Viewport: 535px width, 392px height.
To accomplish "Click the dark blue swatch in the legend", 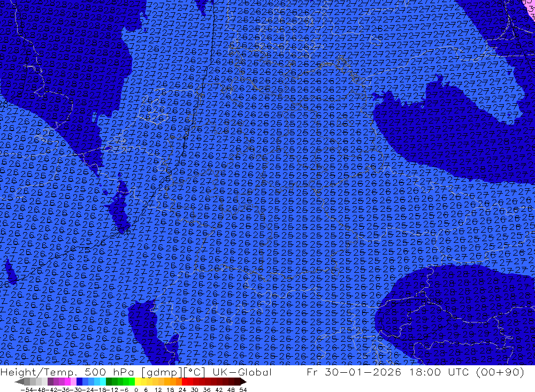I will 79,382.
